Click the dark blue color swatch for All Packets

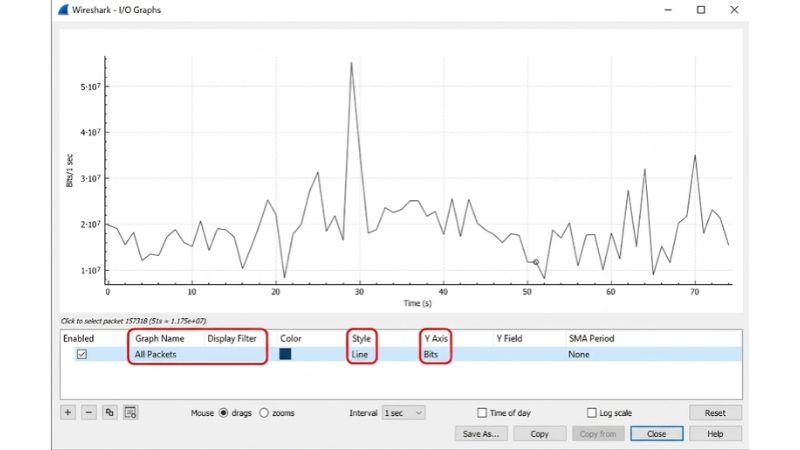pos(285,354)
